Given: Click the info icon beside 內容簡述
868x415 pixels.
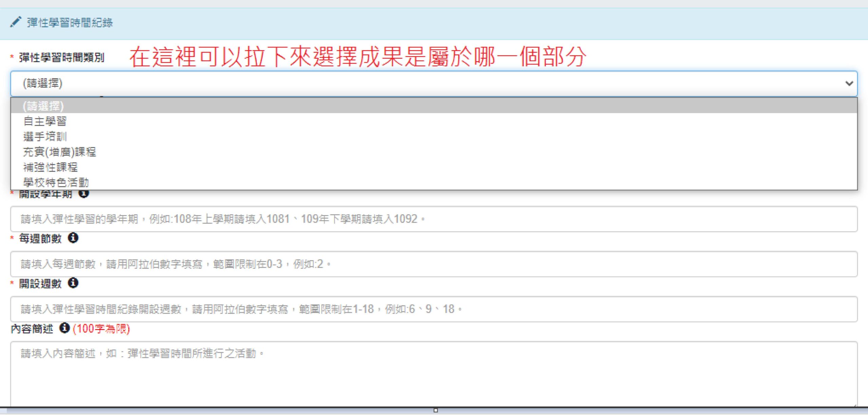Looking at the screenshot, I should [x=64, y=328].
